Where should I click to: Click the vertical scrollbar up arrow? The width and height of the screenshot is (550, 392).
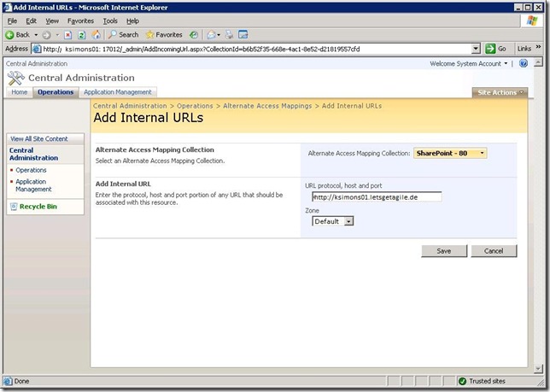538,62
